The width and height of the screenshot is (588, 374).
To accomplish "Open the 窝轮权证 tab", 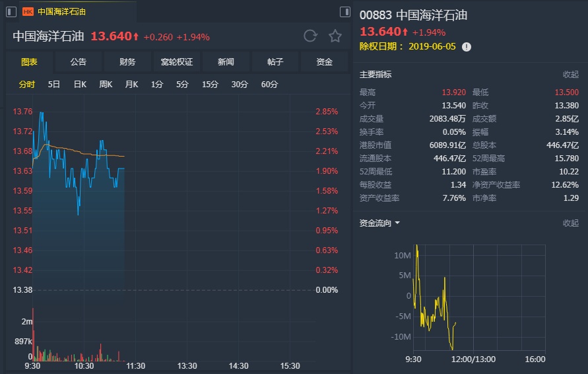I will 177,62.
